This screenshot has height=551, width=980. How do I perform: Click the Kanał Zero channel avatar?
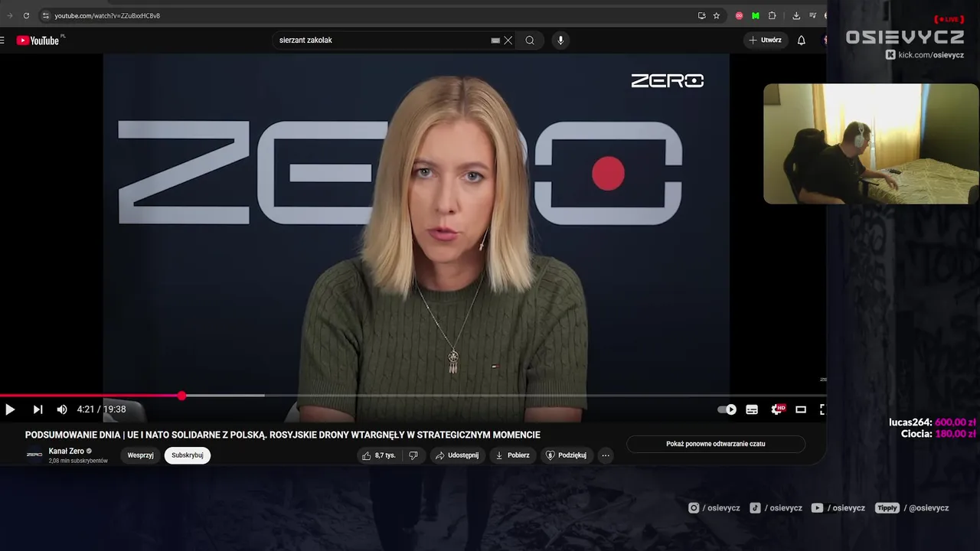[34, 455]
